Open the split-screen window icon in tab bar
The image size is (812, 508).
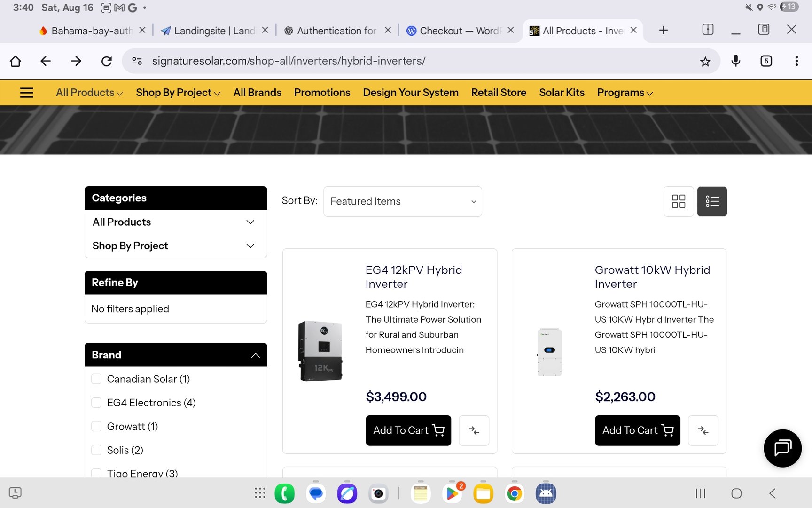708,30
